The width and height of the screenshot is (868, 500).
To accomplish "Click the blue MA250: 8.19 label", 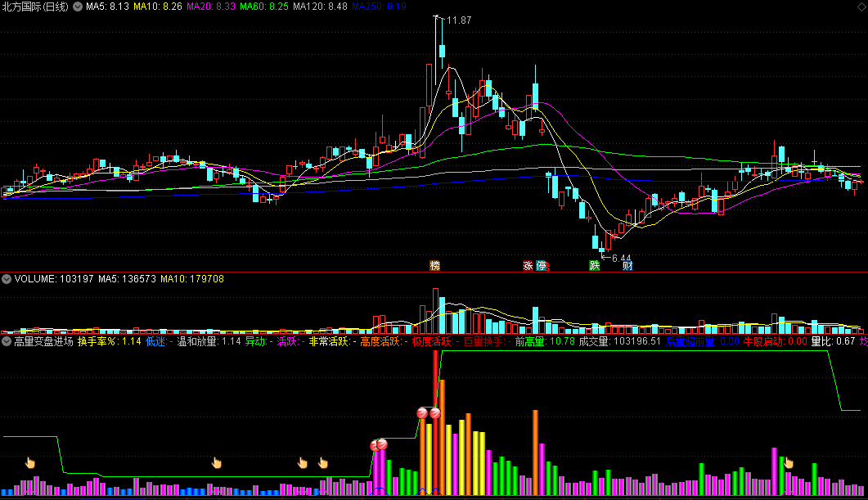I will click(380, 7).
